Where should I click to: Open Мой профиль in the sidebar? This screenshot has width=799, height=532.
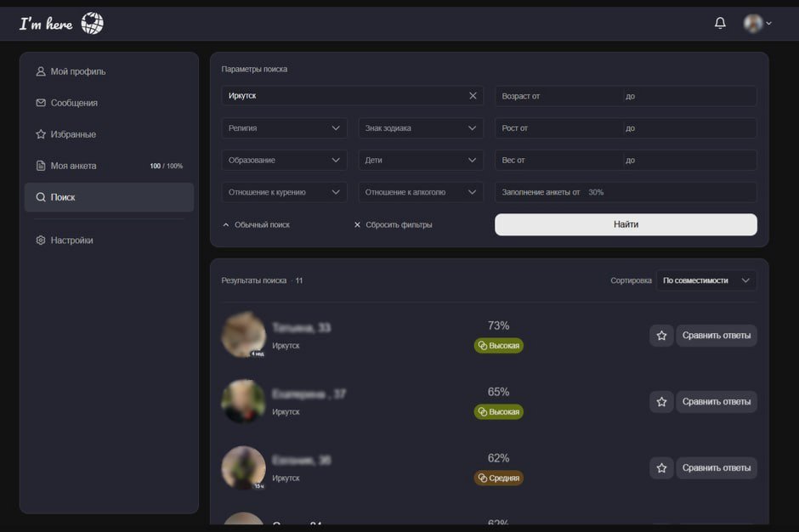coord(109,71)
